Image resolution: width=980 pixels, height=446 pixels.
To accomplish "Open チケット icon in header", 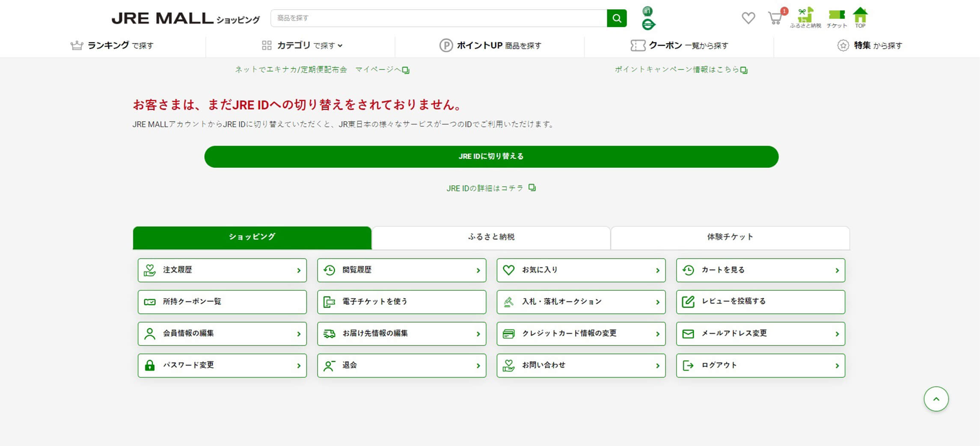I will 837,19.
